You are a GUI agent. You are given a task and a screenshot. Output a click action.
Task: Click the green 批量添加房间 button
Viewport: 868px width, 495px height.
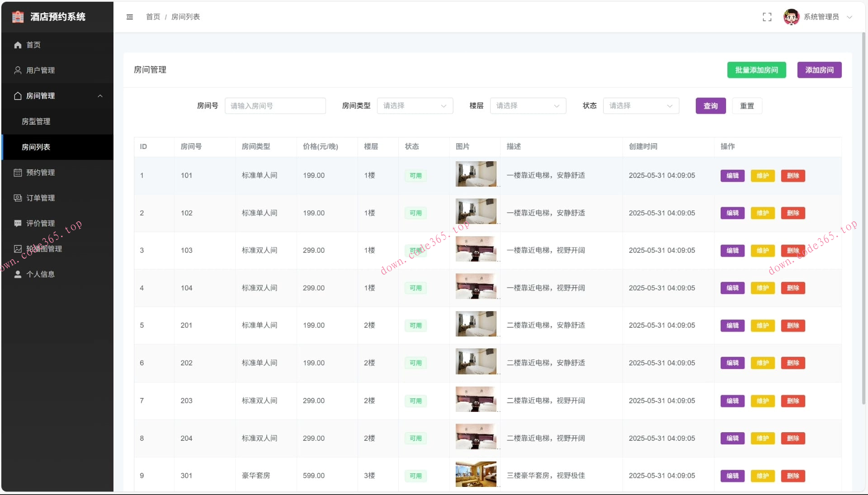click(756, 70)
